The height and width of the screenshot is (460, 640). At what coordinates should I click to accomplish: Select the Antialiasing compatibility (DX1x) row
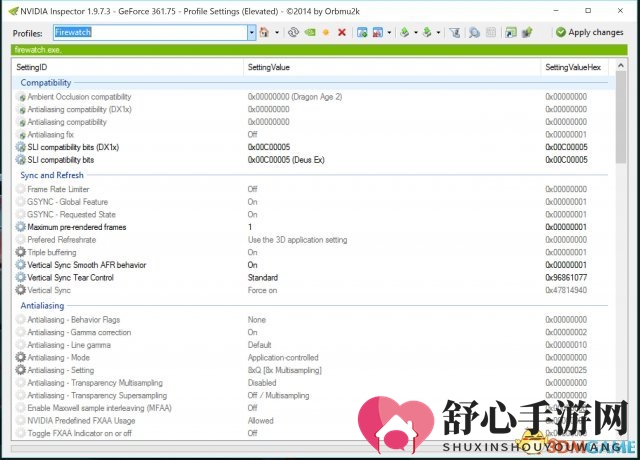[313, 109]
